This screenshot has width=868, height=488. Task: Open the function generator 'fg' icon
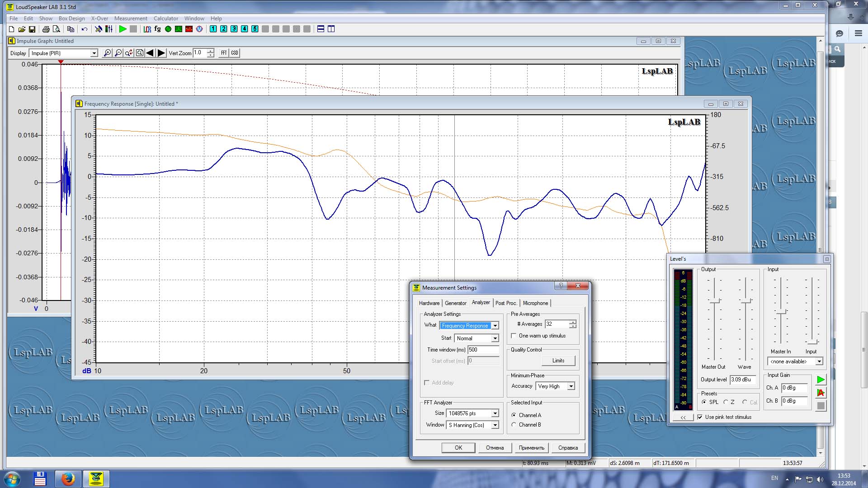point(158,29)
